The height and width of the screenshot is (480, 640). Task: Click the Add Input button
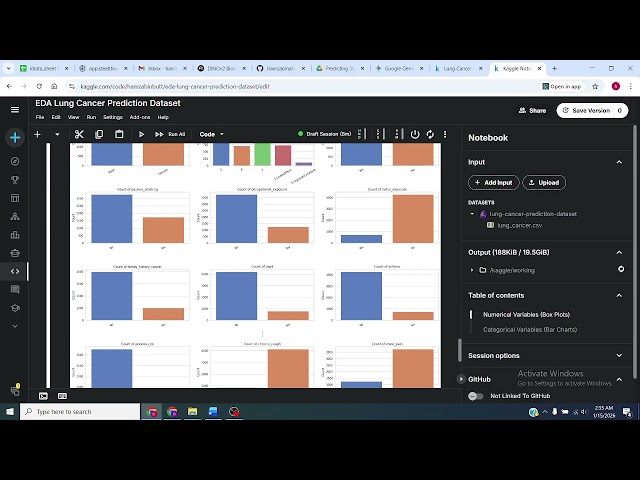tap(493, 182)
